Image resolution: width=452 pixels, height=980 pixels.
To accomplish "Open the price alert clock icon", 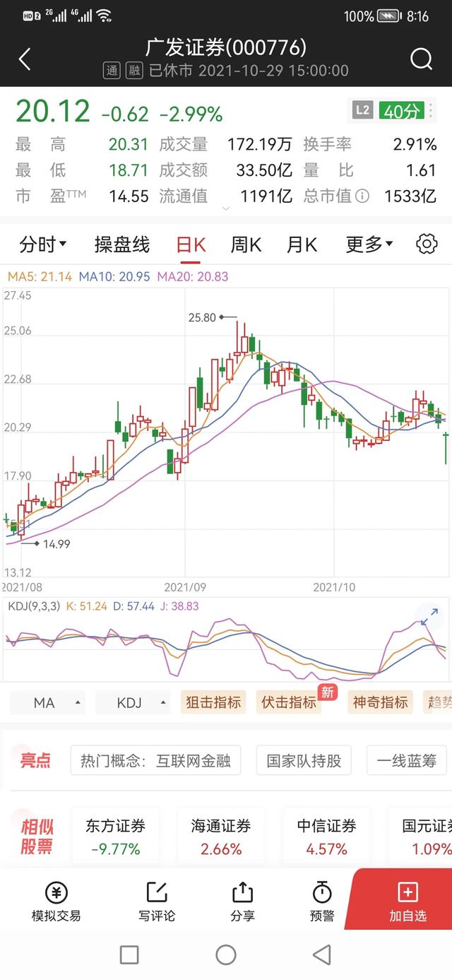I will (x=322, y=893).
